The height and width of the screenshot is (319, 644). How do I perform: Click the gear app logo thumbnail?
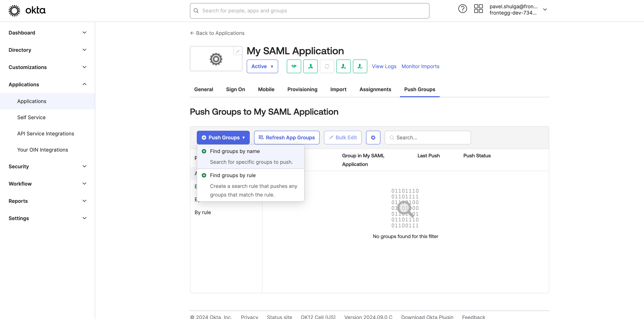click(x=216, y=59)
